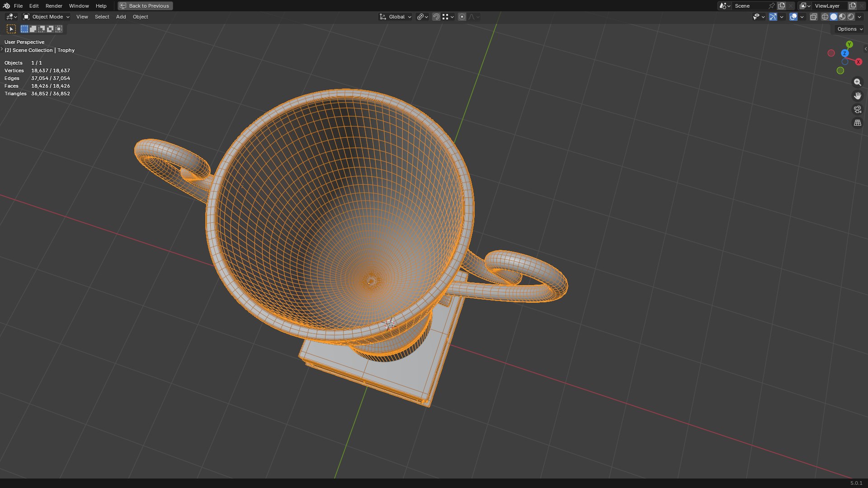Image resolution: width=868 pixels, height=488 pixels.
Task: Toggle the camera view icon
Action: [x=857, y=109]
